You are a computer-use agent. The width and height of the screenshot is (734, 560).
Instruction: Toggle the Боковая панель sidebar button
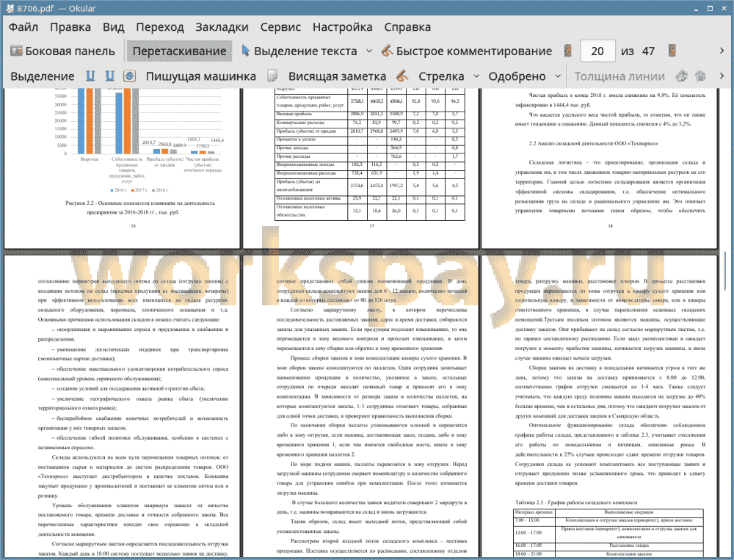point(62,51)
